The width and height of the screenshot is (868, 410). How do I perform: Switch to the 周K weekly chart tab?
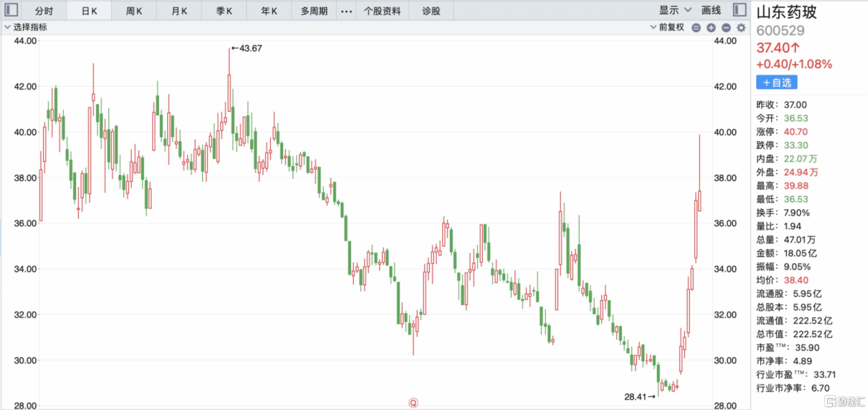134,11
